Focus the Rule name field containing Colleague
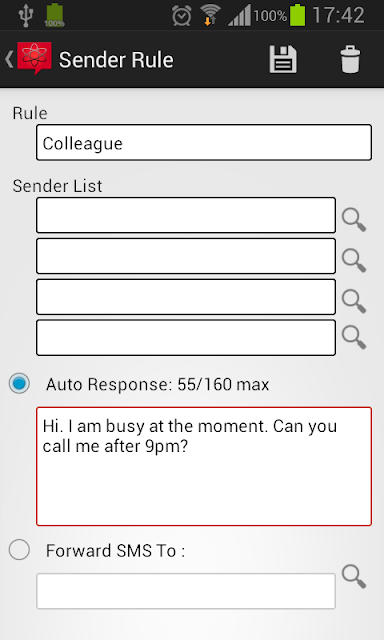Viewport: 384px width, 640px height. tap(204, 142)
